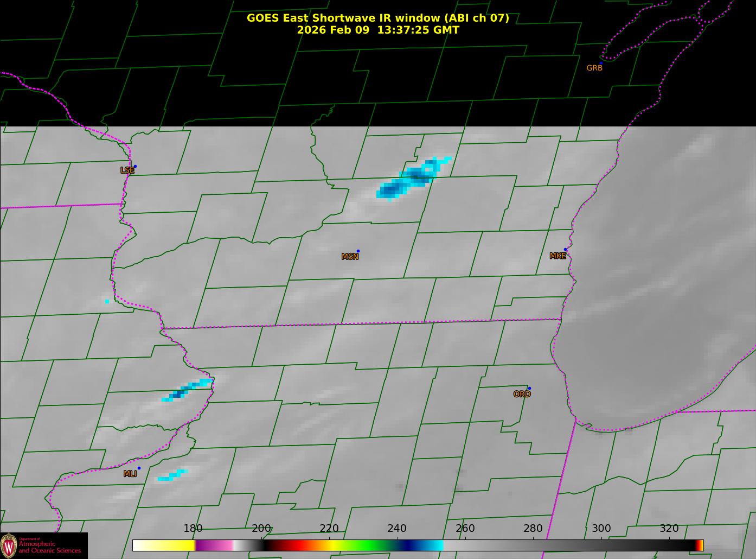Select the MKE station label
Image resolution: width=756 pixels, height=559 pixels.
click(558, 256)
